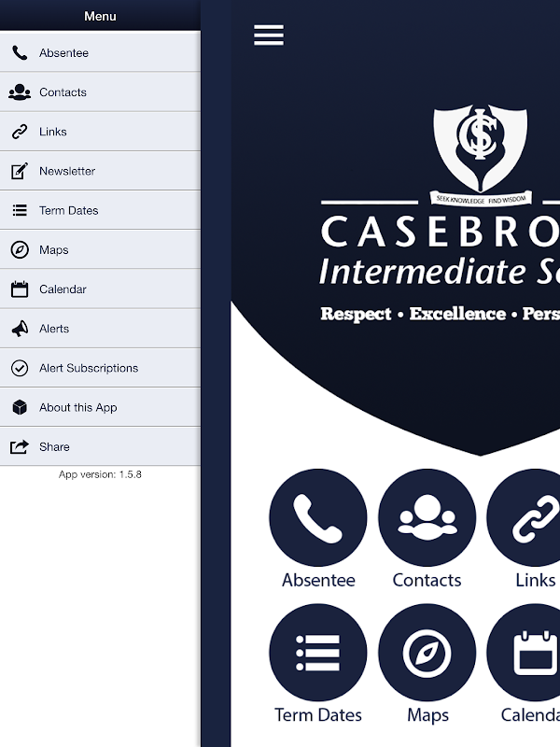
Task: Open the Contacts round people button
Action: click(427, 517)
